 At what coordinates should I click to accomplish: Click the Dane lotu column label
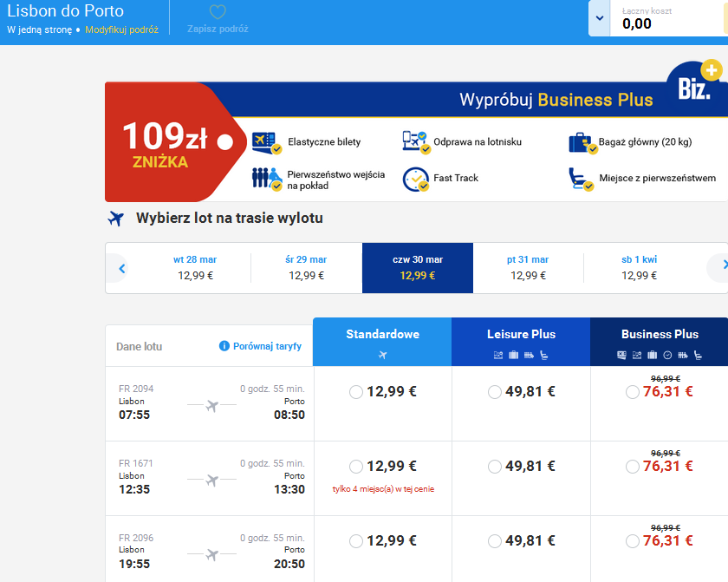[x=139, y=346]
